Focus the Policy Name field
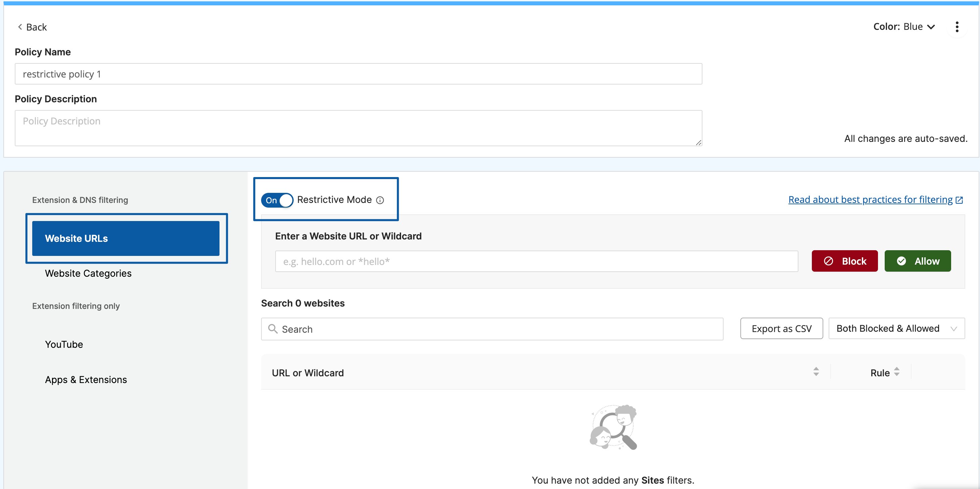Image resolution: width=980 pixels, height=489 pixels. (x=358, y=74)
